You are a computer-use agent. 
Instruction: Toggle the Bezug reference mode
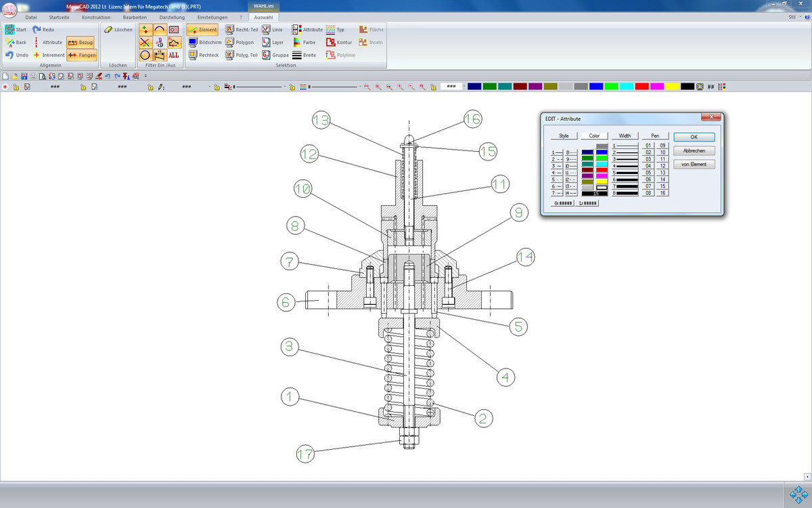pos(81,42)
